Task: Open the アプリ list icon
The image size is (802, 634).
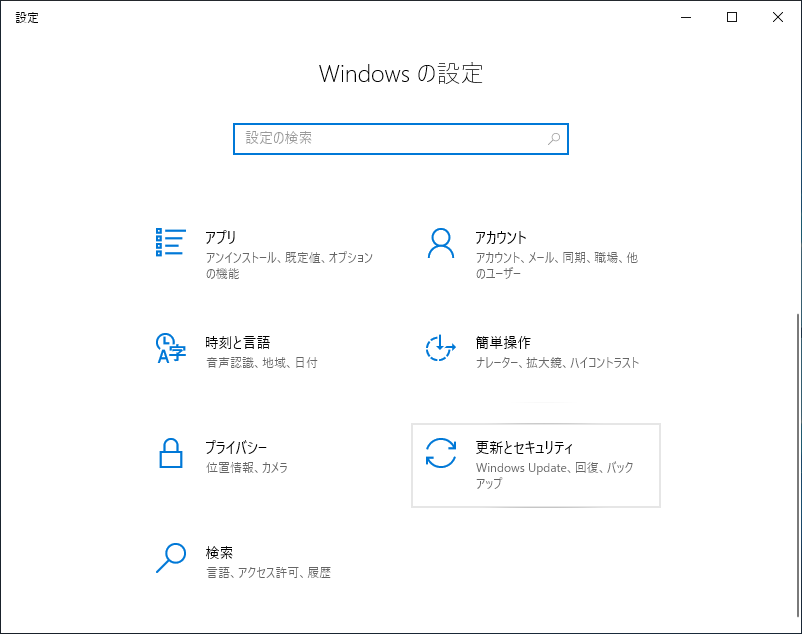Action: click(x=170, y=242)
